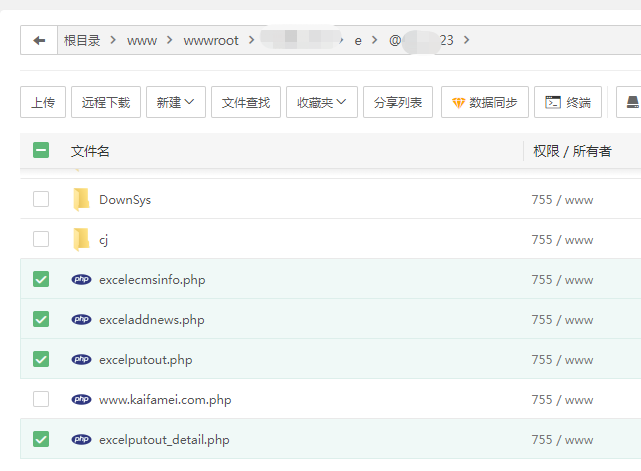
Task: Click PHP icon of excelecmsinfo.php
Action: click(x=82, y=280)
